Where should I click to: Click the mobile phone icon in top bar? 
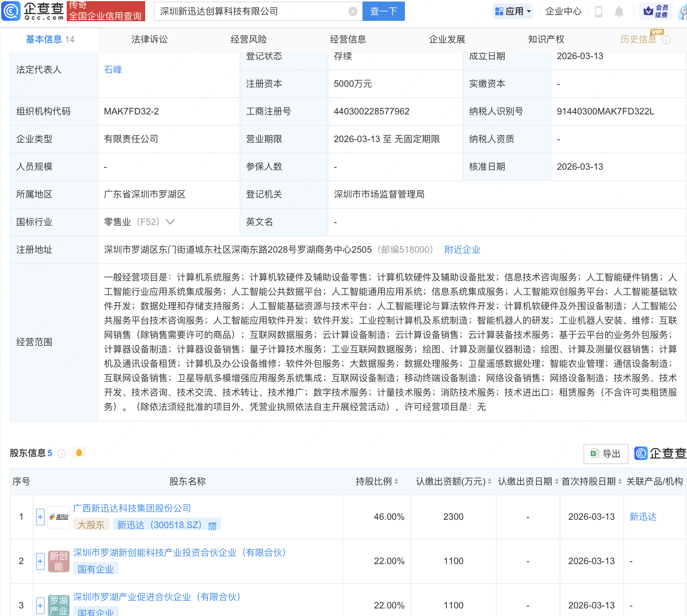tap(599, 11)
